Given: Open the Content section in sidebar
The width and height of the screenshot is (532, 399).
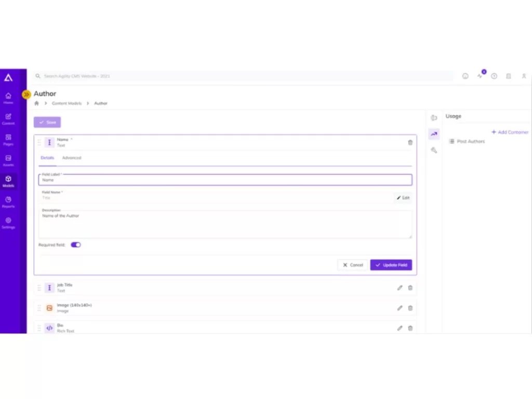Looking at the screenshot, I should pyautogui.click(x=8, y=119).
